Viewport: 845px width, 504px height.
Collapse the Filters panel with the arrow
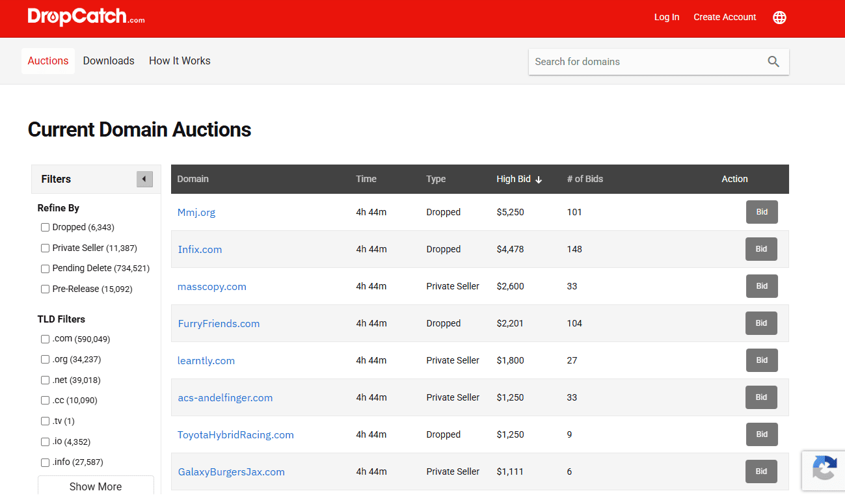pos(144,179)
